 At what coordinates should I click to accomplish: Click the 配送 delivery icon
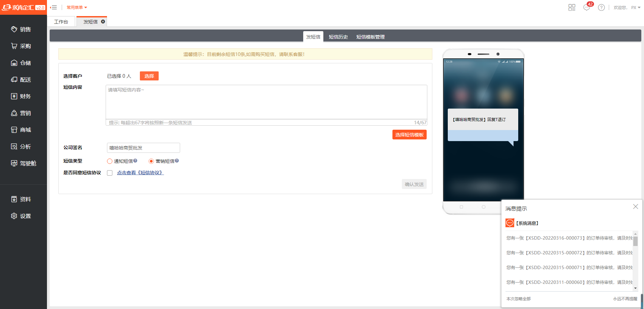pyautogui.click(x=14, y=79)
